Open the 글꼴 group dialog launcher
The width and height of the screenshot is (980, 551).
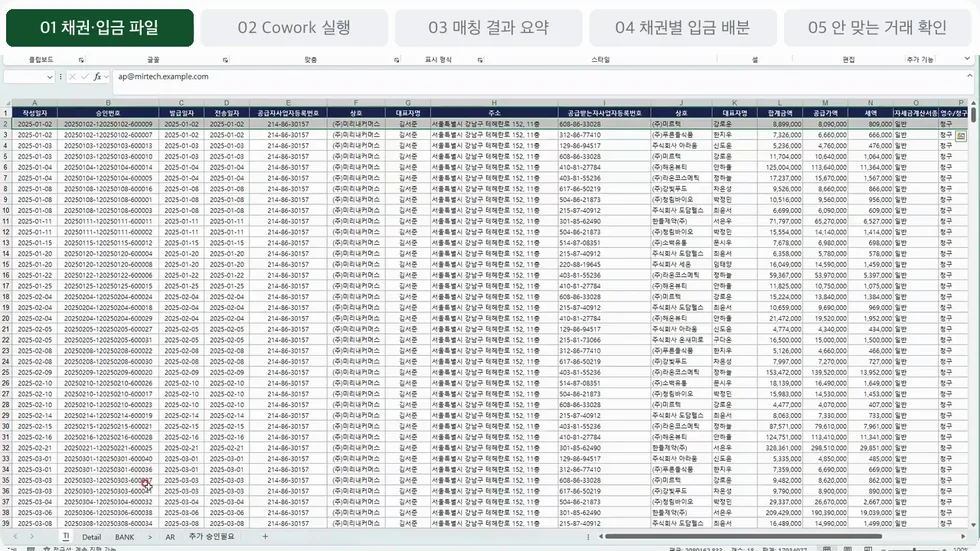pyautogui.click(x=225, y=60)
